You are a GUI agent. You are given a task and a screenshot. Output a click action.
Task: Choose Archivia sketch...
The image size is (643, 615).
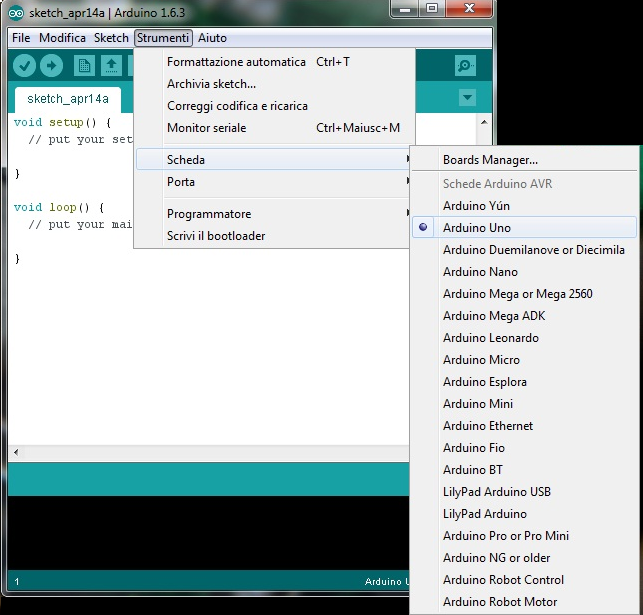[x=273, y=84]
